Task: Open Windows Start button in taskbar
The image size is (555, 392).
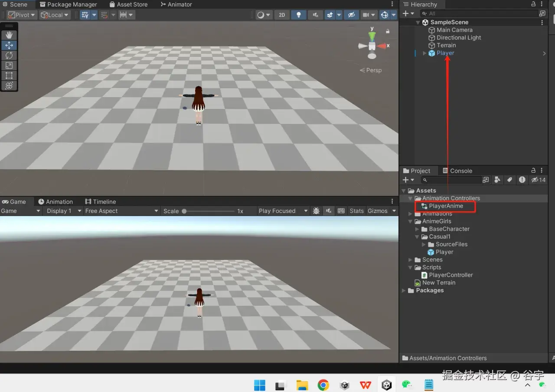Action: (x=260, y=385)
